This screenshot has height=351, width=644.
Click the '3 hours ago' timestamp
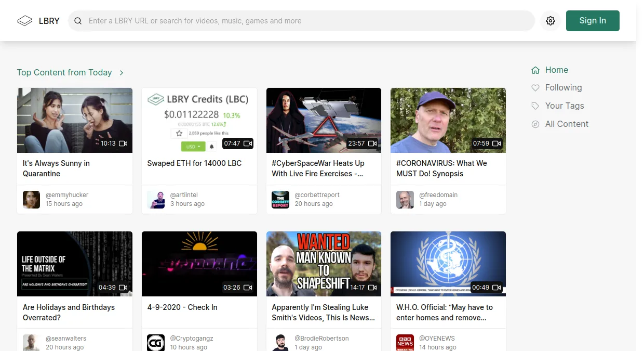[187, 204]
